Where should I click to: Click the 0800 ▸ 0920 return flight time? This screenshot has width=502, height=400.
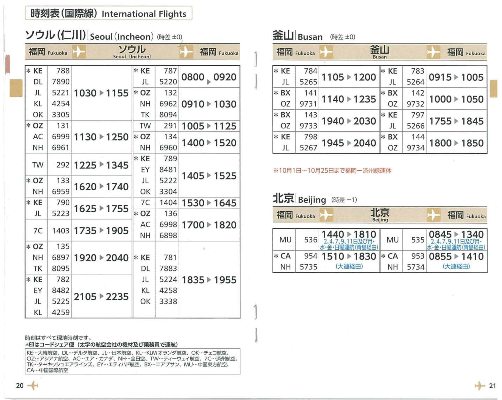point(209,77)
